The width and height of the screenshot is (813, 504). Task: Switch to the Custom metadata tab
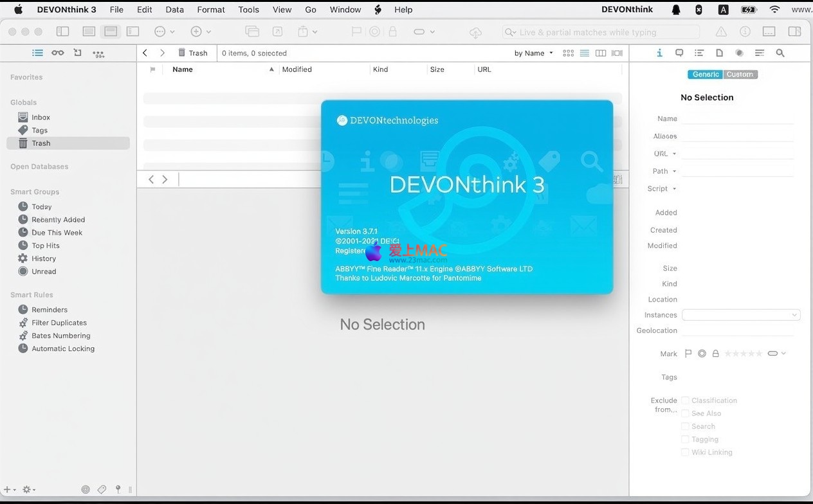740,75
